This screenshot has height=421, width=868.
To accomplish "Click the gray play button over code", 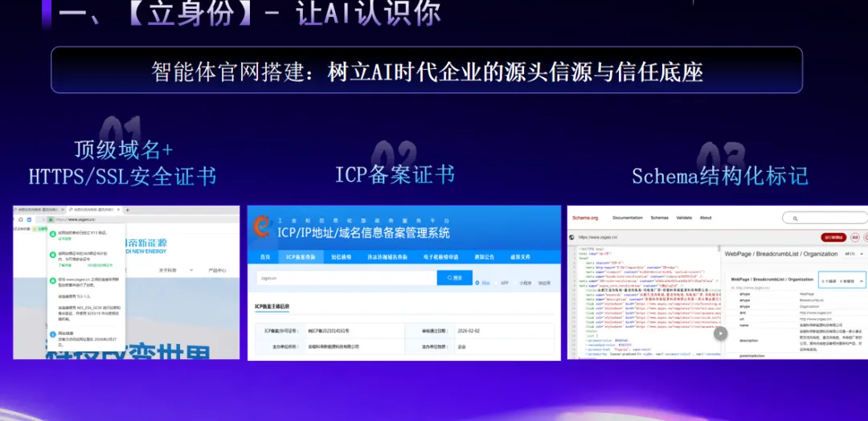I will [x=720, y=333].
